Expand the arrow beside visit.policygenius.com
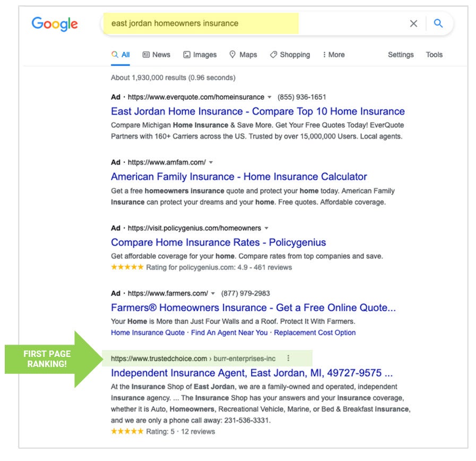Viewport: 476px width, 461px height. [266, 228]
